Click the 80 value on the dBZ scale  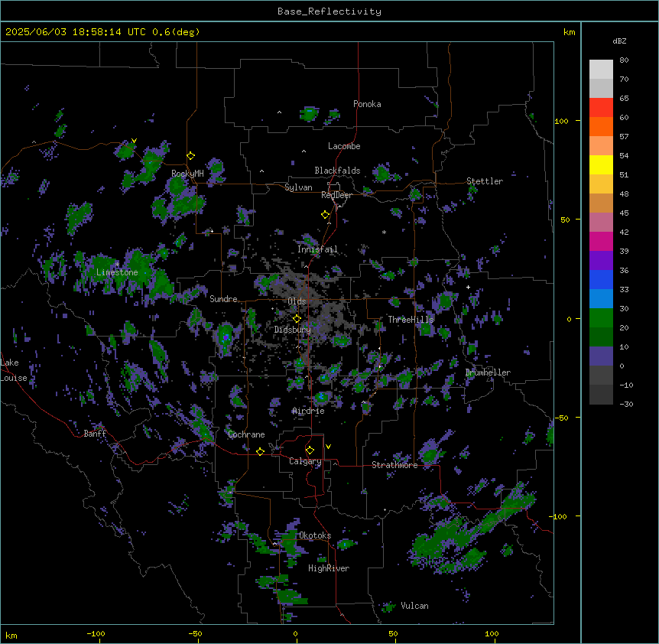[624, 60]
